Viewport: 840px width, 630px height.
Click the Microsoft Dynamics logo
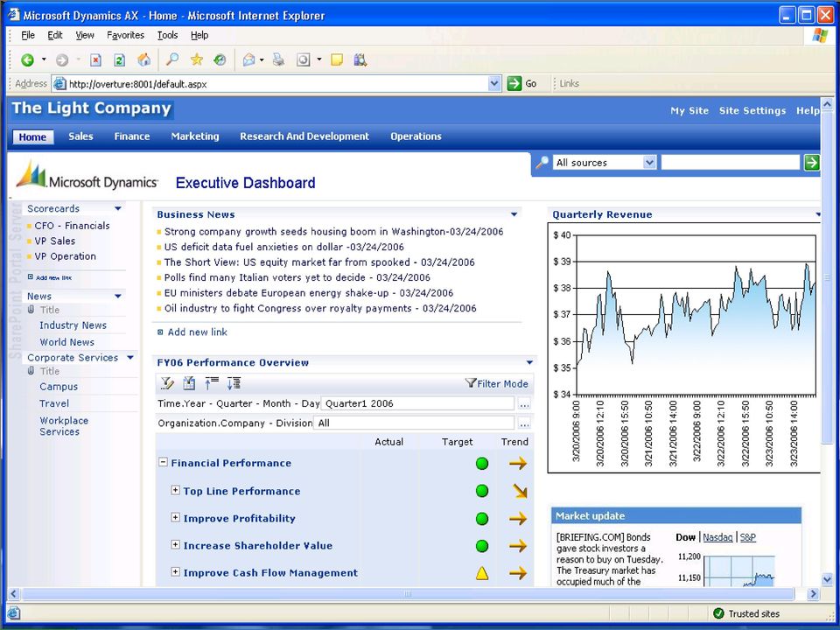[87, 175]
